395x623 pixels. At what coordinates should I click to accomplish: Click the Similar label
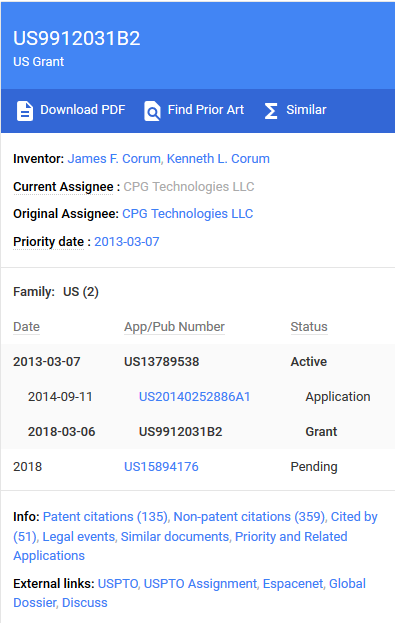[x=306, y=110]
